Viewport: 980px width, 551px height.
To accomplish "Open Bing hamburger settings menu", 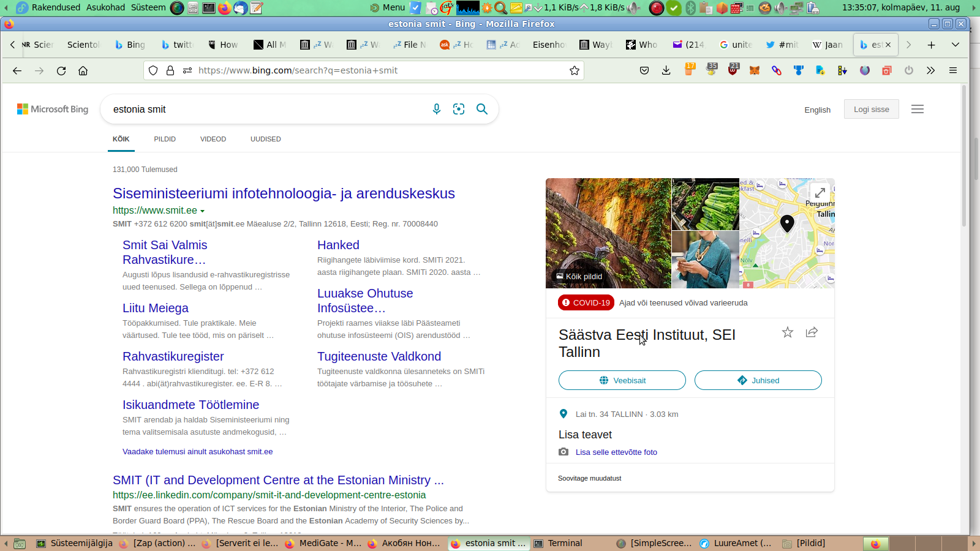I will point(917,110).
